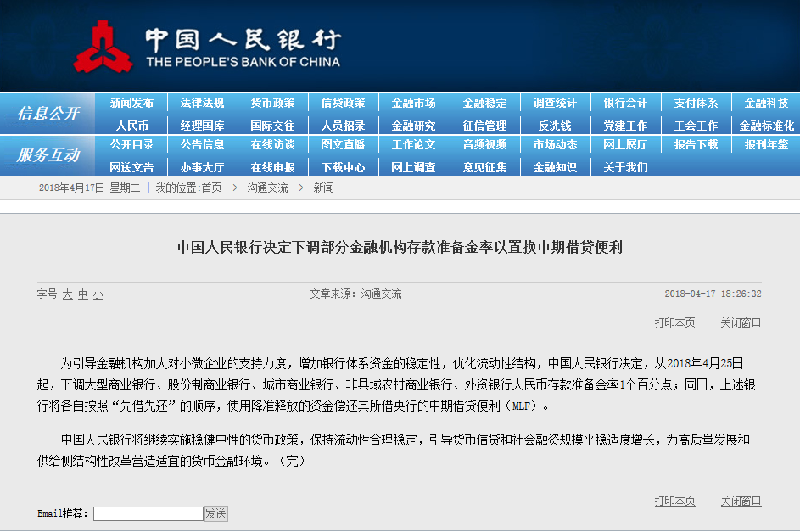Click timestamp 2018-04-17 18:26:32
Viewport: 800px width, 532px height.
[713, 294]
